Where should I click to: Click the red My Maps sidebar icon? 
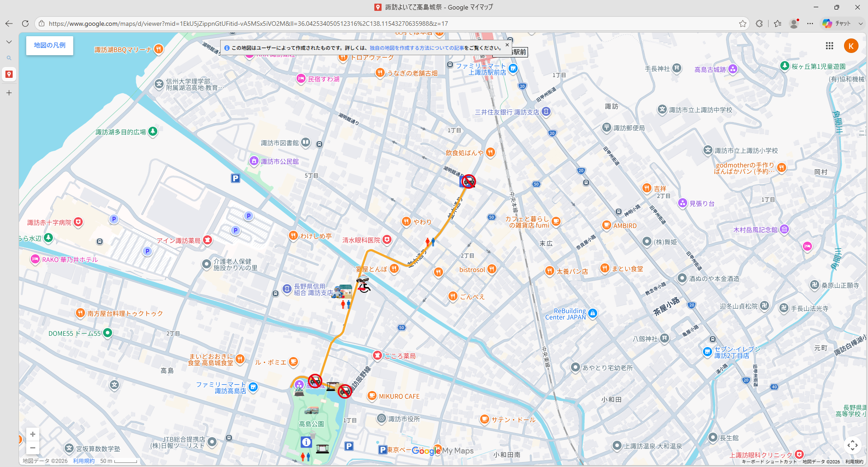click(9, 74)
